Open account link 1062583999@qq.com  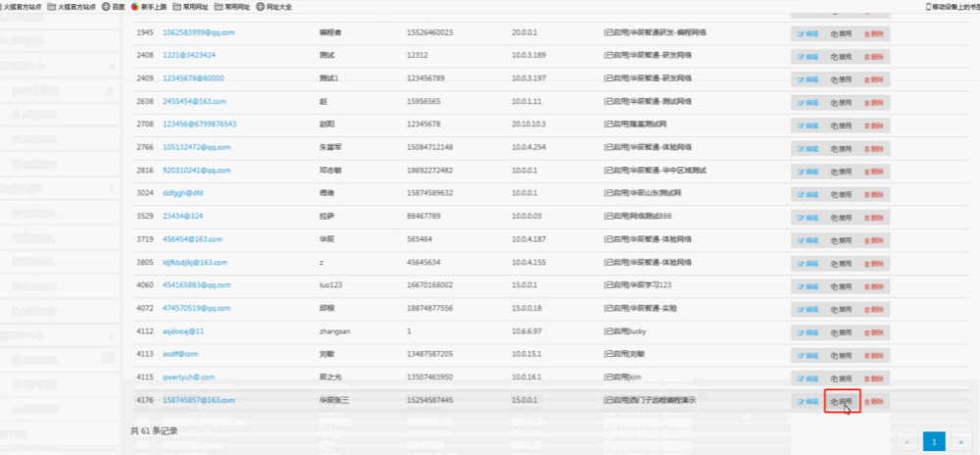click(198, 32)
